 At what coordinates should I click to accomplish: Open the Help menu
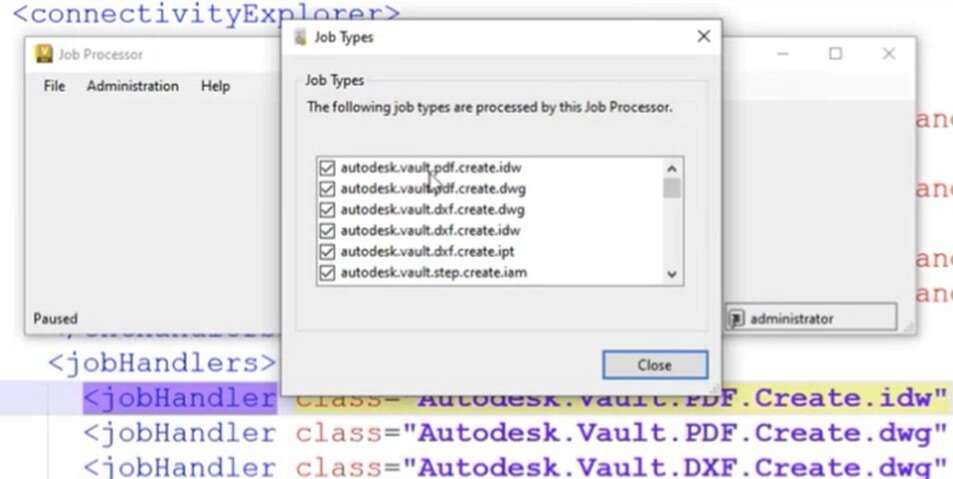click(x=215, y=86)
